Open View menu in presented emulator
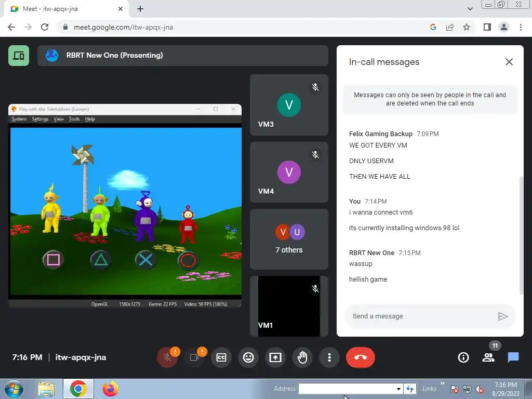This screenshot has width=532, height=399. pos(59,119)
